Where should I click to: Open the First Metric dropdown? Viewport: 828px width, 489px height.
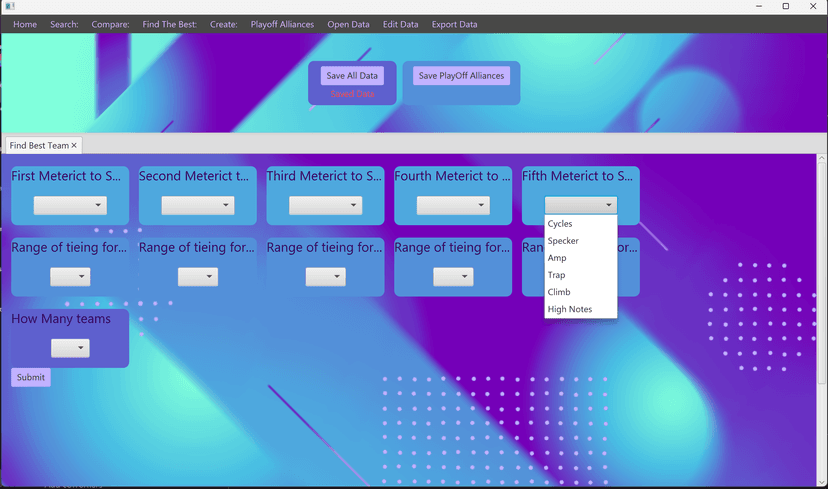70,205
